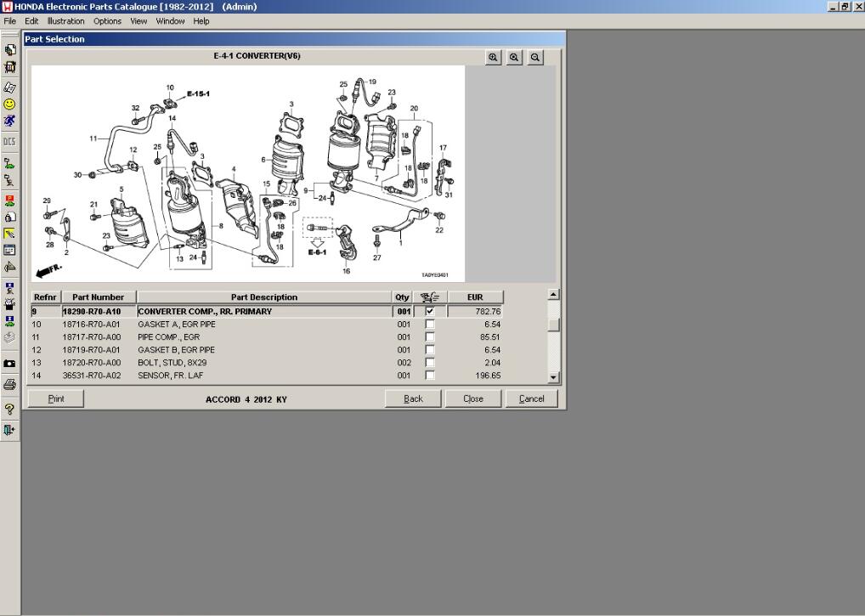Click the sign with green car icon
The image size is (865, 616).
pos(9,164)
